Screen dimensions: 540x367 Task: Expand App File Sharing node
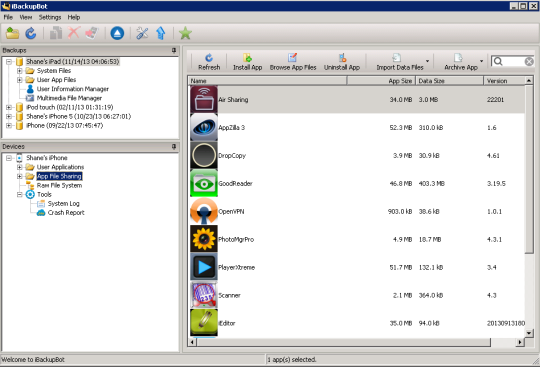20,176
